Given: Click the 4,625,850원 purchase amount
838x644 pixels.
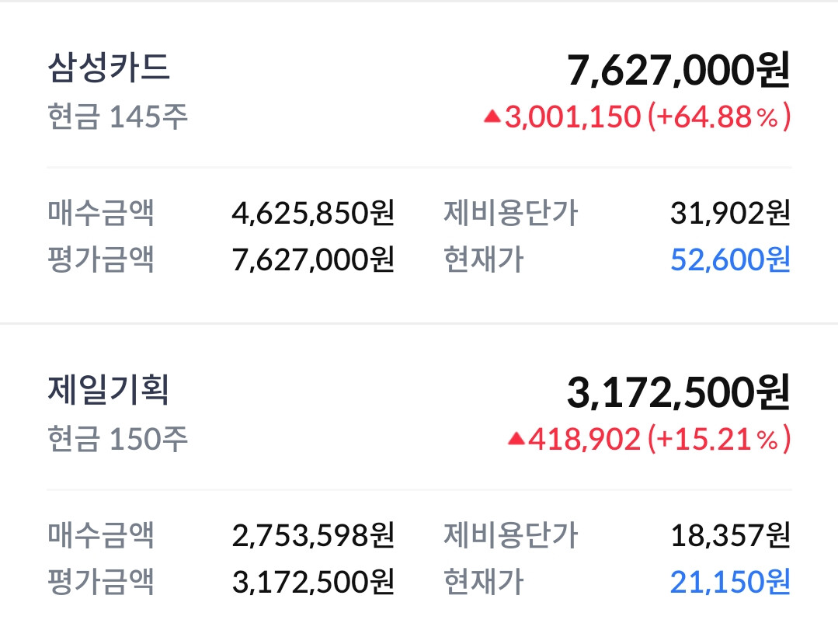Looking at the screenshot, I should 313,212.
